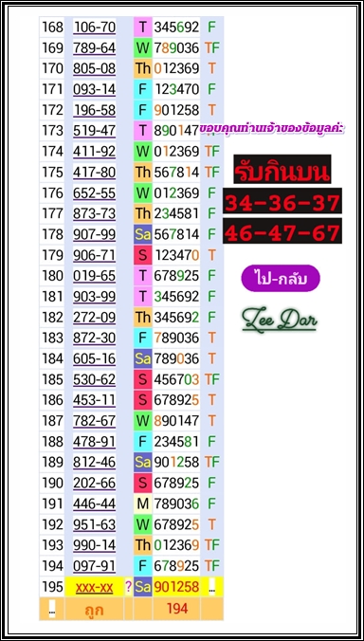The width and height of the screenshot is (364, 641).
Task: Select row number 191
Action: tap(53, 504)
